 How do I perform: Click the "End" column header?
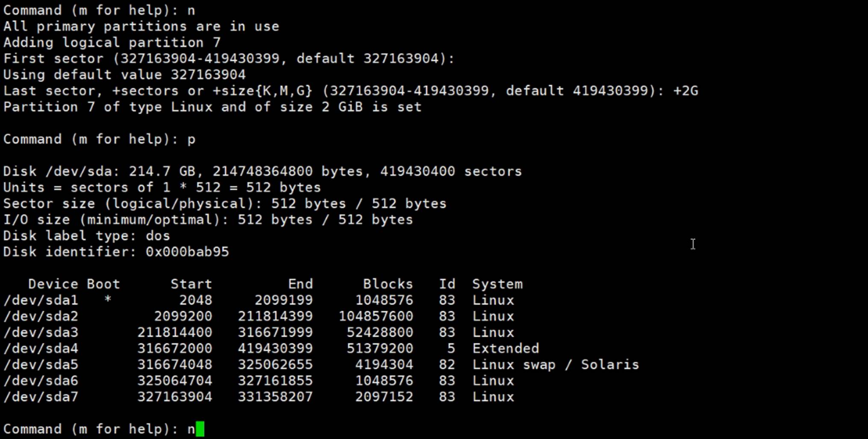click(300, 284)
